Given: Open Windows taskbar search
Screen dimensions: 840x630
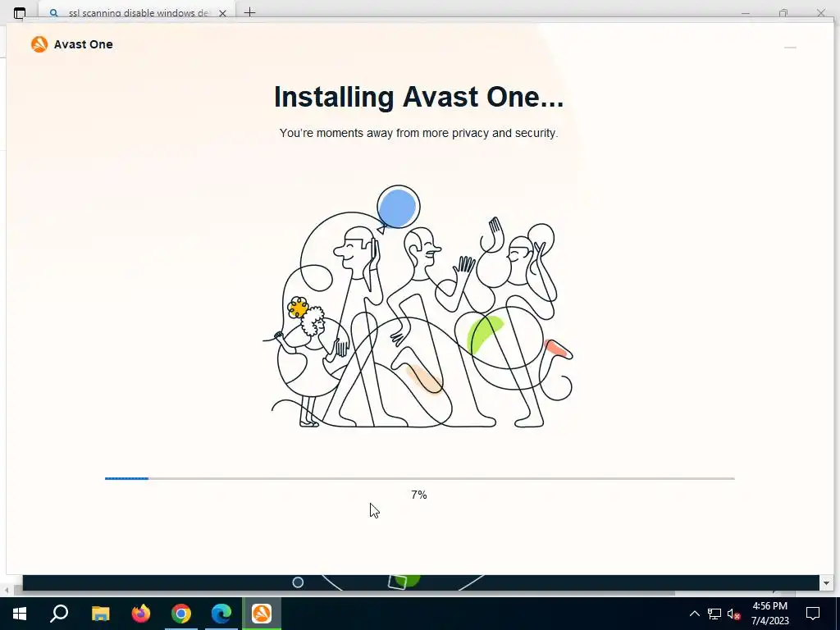Looking at the screenshot, I should click(59, 614).
